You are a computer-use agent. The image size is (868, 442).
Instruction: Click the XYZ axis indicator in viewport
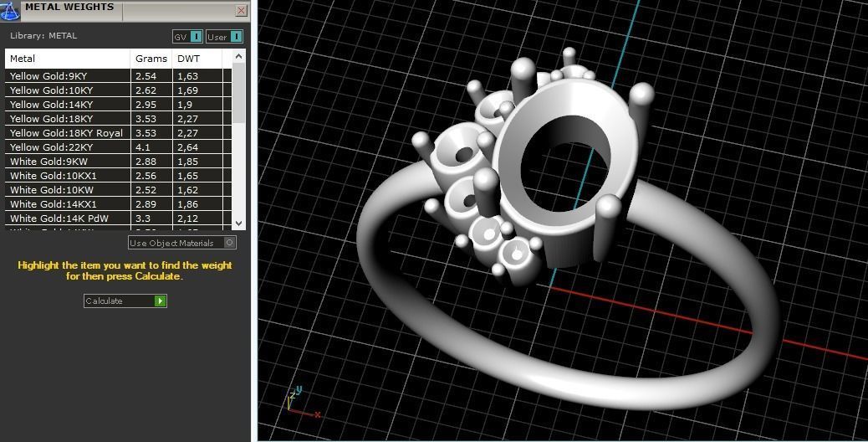[302, 402]
